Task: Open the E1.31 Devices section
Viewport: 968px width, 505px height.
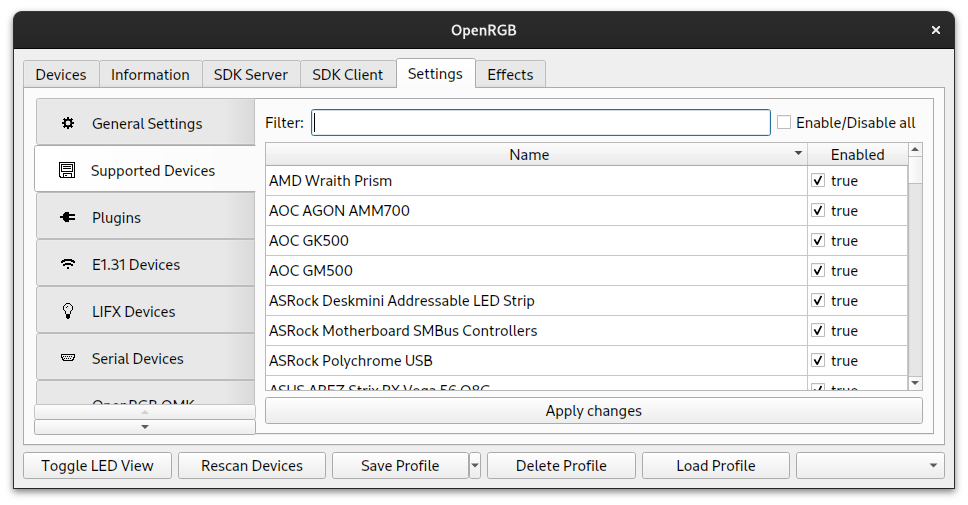Action: (x=146, y=264)
